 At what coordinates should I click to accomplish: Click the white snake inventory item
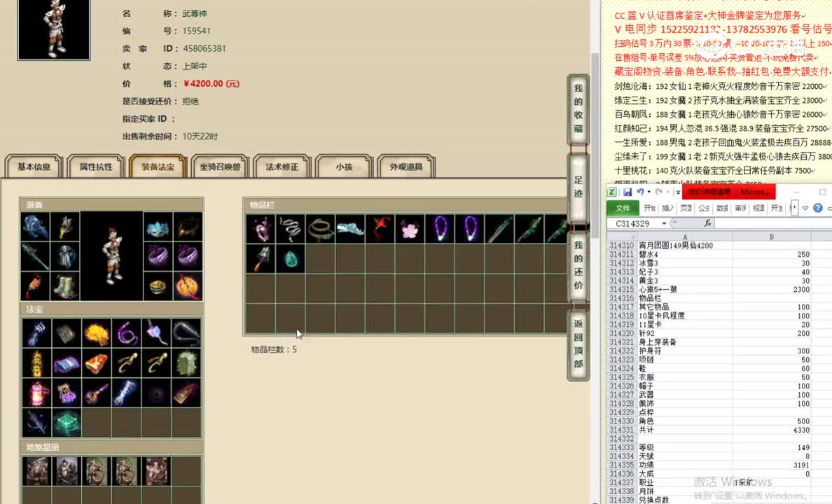coord(290,229)
